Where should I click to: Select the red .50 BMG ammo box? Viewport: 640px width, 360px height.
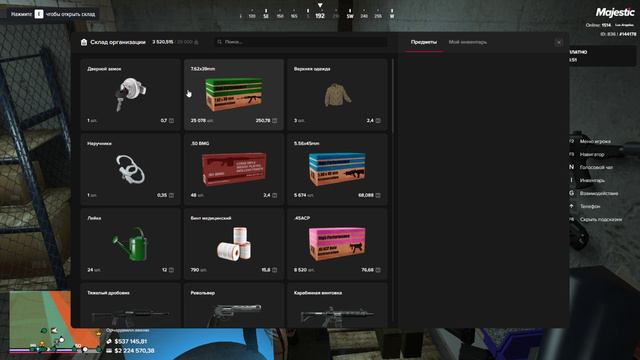tap(233, 169)
